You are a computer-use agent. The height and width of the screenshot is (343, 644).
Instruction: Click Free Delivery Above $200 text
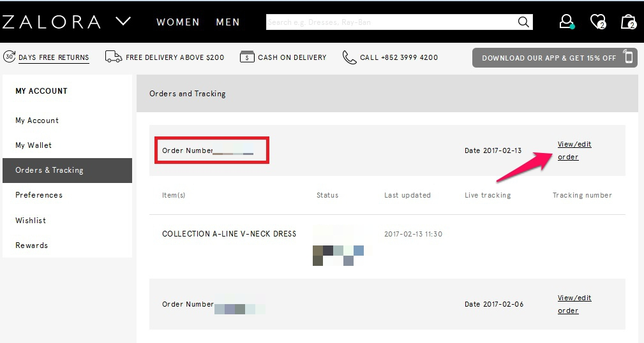pos(175,57)
